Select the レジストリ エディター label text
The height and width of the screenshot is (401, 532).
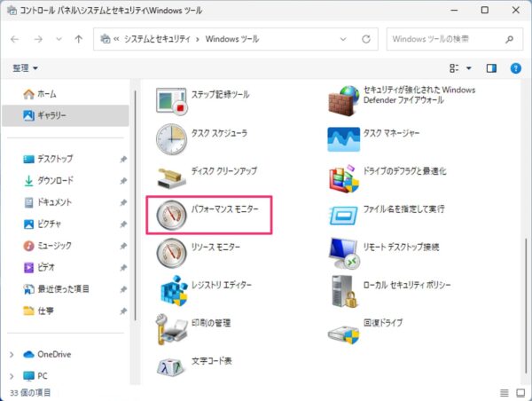click(x=221, y=285)
